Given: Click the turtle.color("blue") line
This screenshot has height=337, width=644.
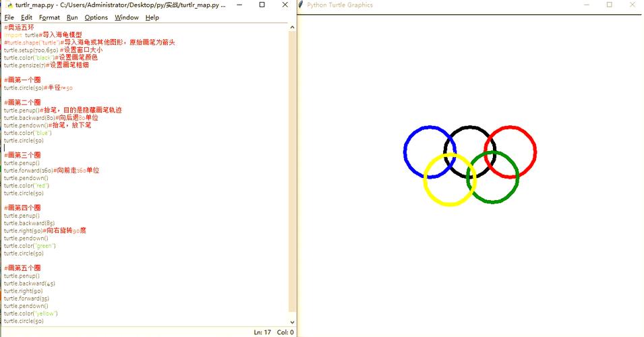Looking at the screenshot, I should (28, 133).
